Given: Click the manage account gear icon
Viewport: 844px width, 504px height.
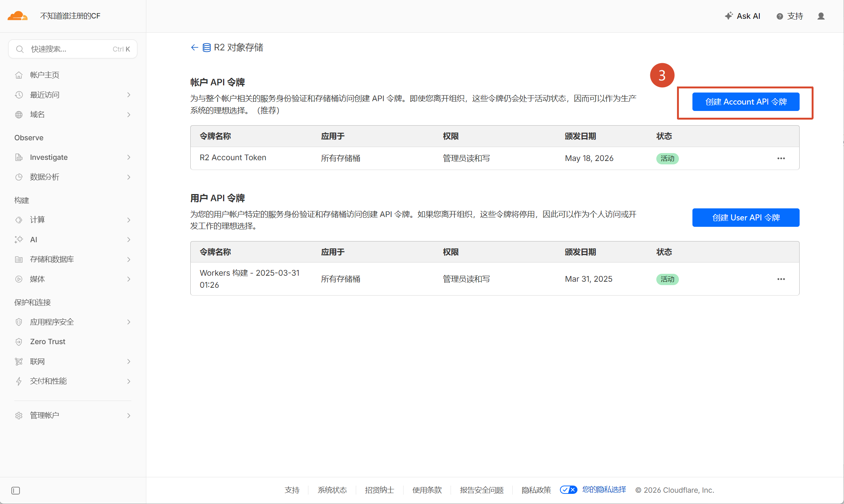Looking at the screenshot, I should point(19,416).
